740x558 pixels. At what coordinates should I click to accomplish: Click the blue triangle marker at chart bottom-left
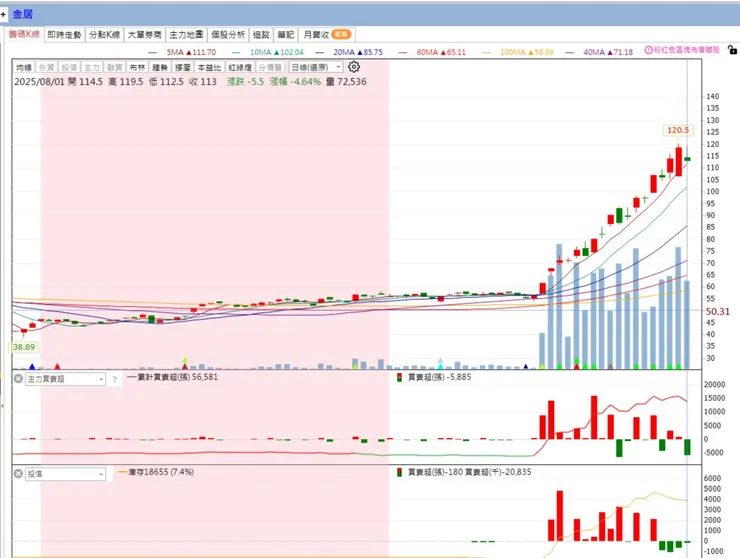[32, 366]
